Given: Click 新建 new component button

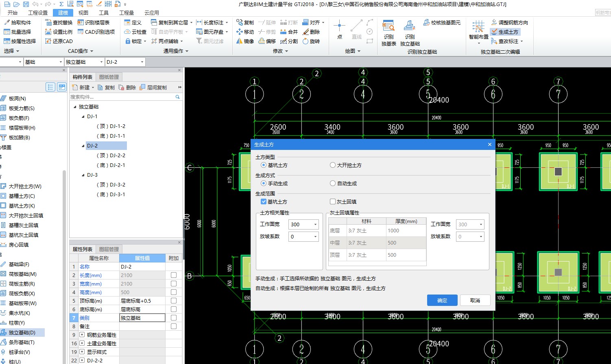Looking at the screenshot, I should pyautogui.click(x=83, y=87).
